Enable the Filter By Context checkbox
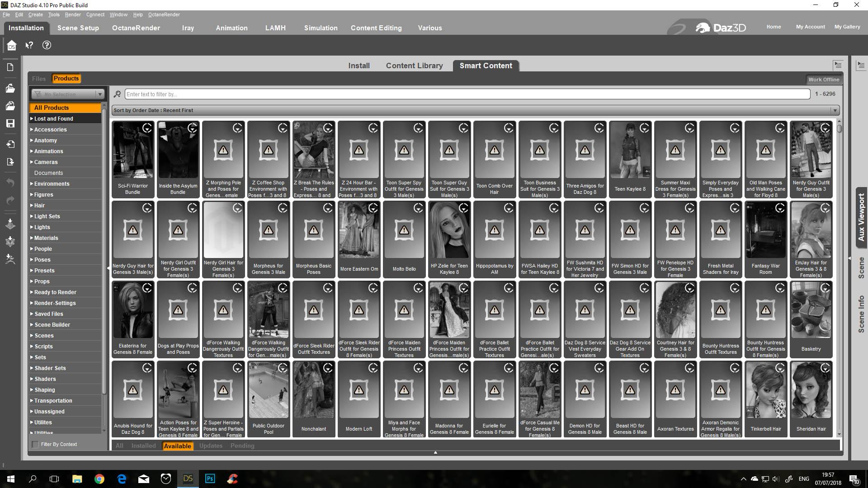Image resolution: width=868 pixels, height=488 pixels. 36,444
